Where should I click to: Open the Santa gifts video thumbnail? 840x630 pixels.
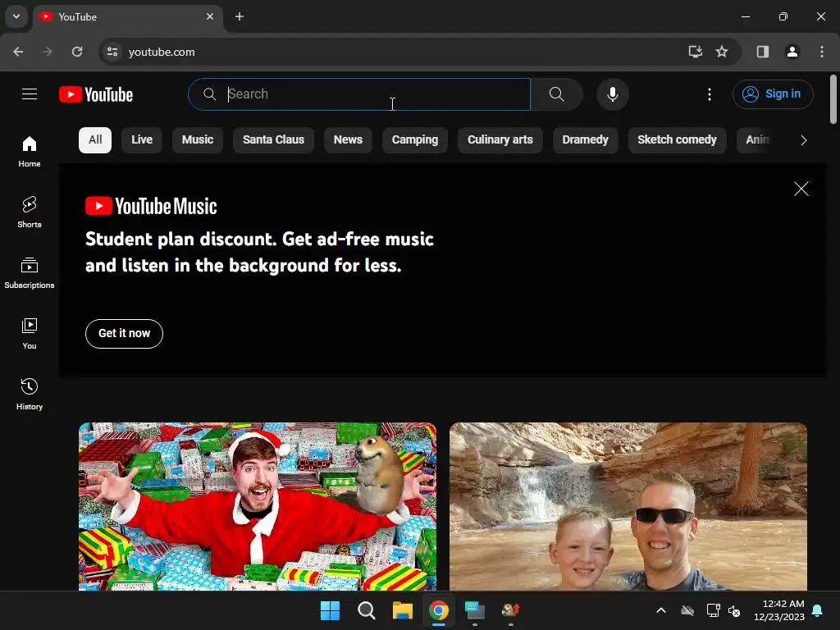[x=257, y=506]
